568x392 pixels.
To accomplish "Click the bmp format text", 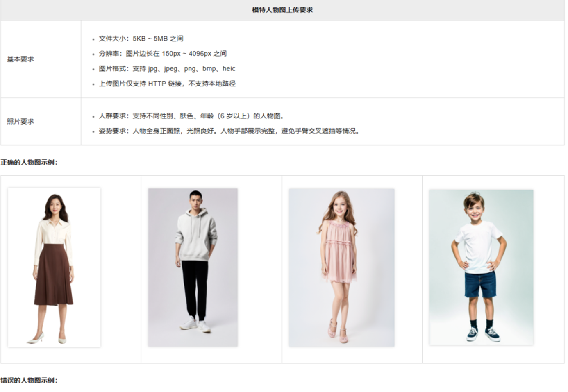I will point(209,69).
